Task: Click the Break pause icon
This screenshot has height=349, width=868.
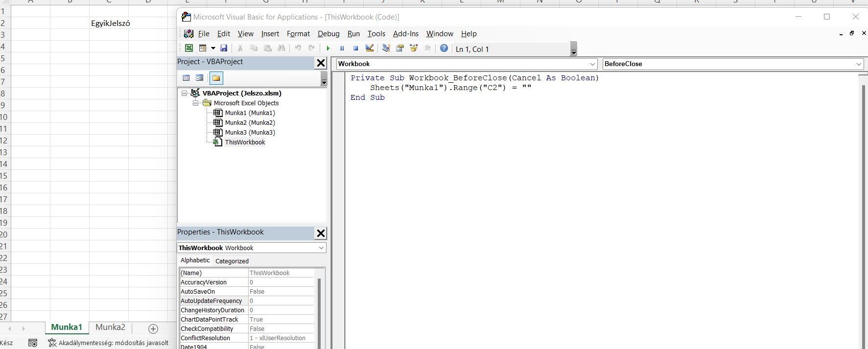Action: (x=342, y=48)
